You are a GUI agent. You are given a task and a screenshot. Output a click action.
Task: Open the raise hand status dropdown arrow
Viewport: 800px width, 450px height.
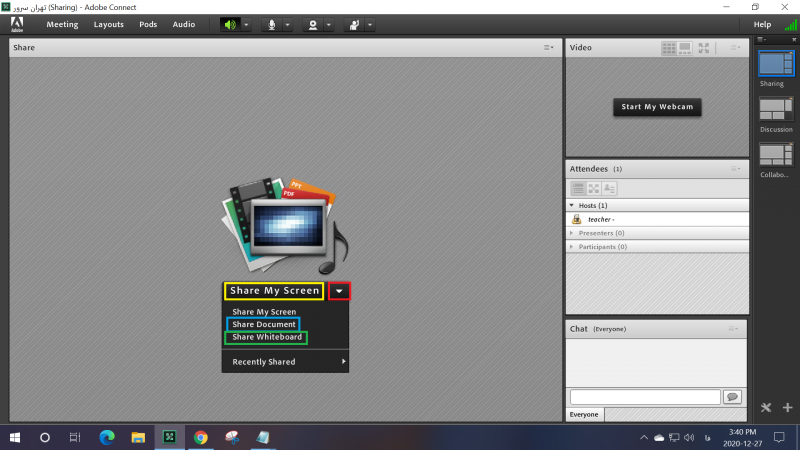(370, 24)
